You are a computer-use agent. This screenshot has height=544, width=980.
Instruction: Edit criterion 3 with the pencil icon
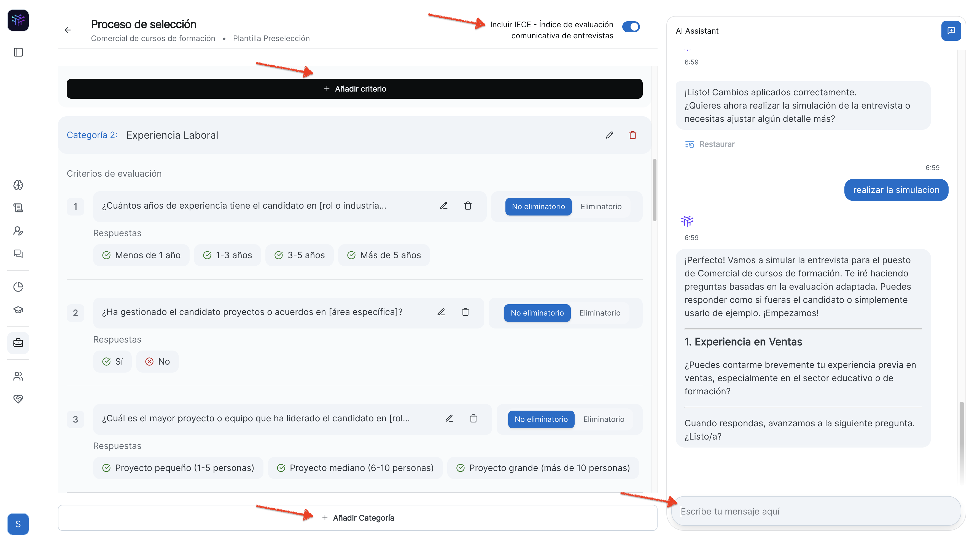[x=449, y=418]
